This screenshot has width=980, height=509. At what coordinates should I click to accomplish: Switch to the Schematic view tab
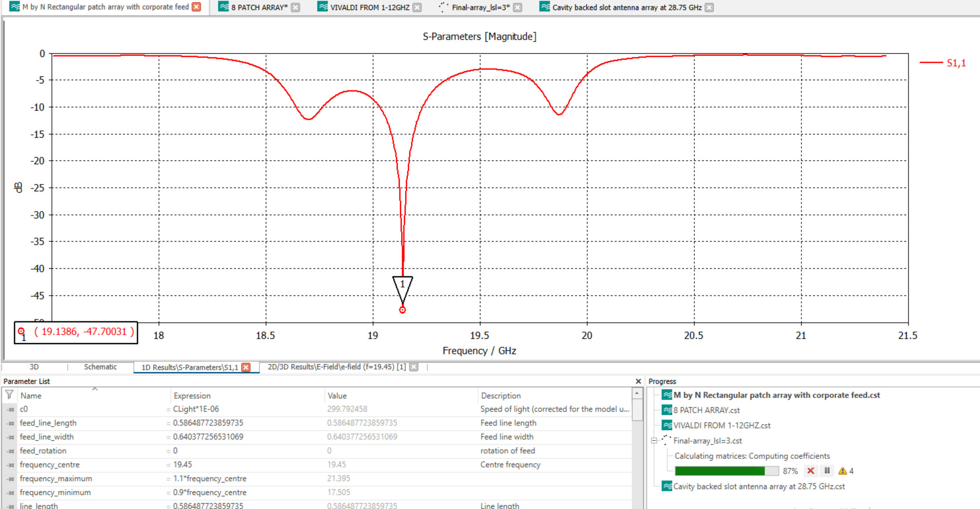[x=100, y=367]
